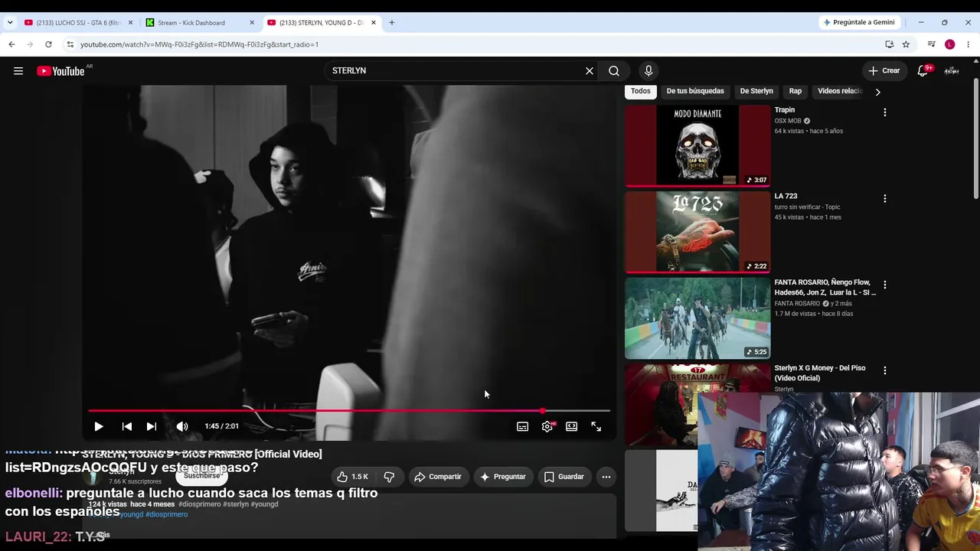Toggle subtitles on the player

522,426
